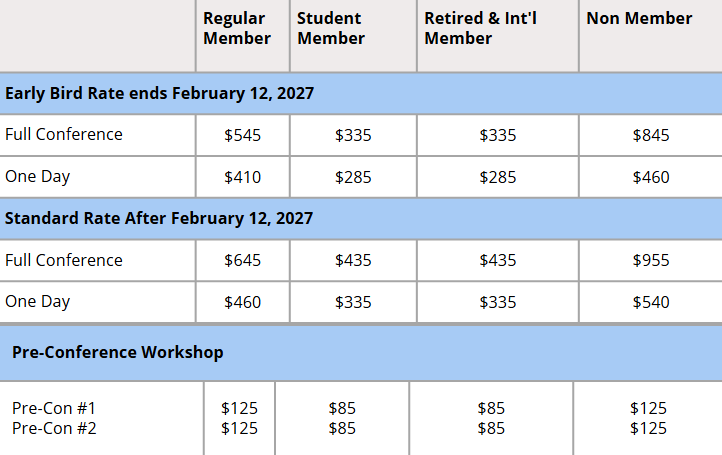The width and height of the screenshot is (722, 455).
Task: Select the Pre-Conference Workshop section heading
Action: [117, 352]
